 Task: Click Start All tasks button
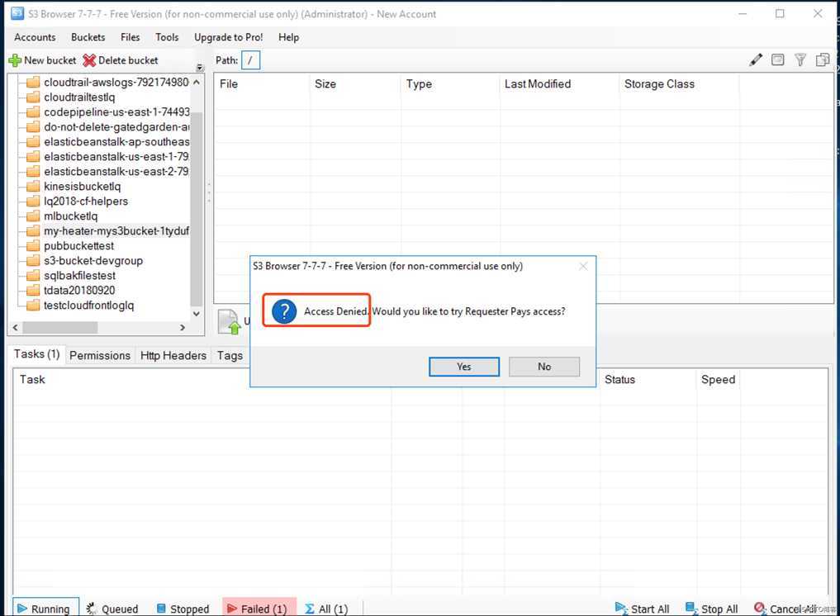tap(643, 609)
